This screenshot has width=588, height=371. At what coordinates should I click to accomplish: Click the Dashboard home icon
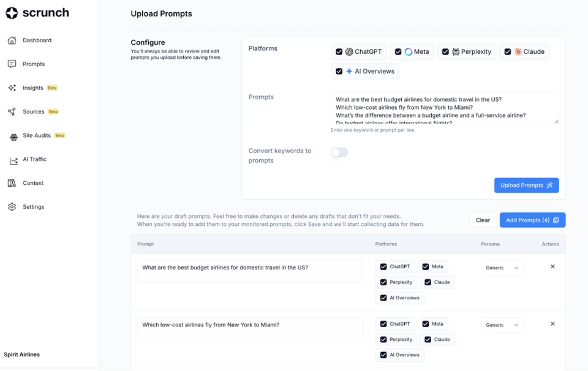12,40
